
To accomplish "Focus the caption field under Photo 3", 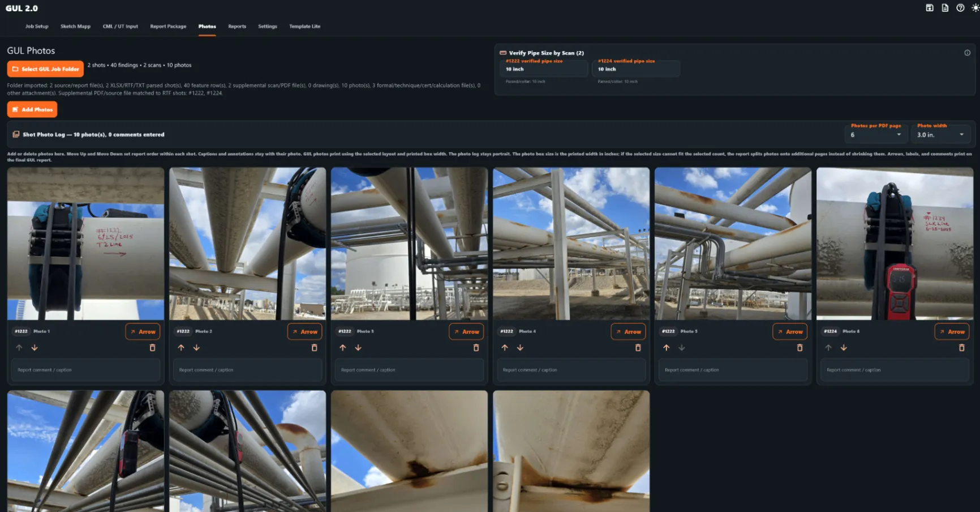I will tap(409, 370).
